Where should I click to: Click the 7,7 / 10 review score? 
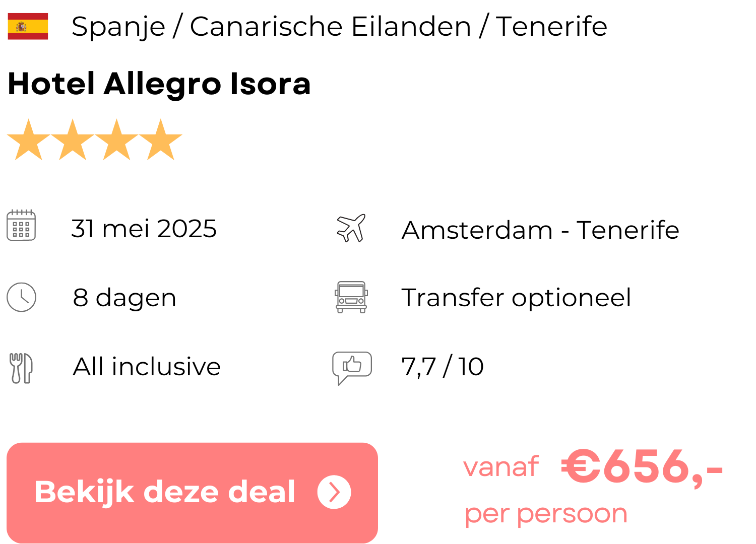point(443,367)
